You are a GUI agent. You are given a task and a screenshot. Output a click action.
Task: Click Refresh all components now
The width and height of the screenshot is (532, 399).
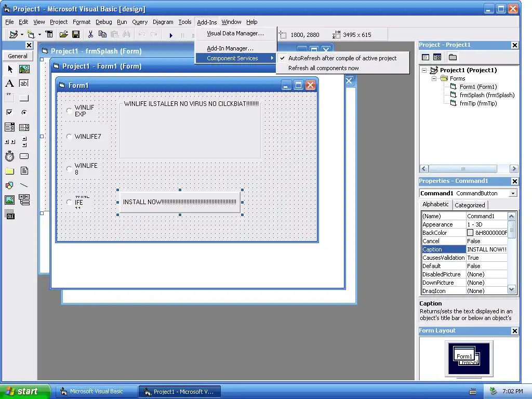342,68
